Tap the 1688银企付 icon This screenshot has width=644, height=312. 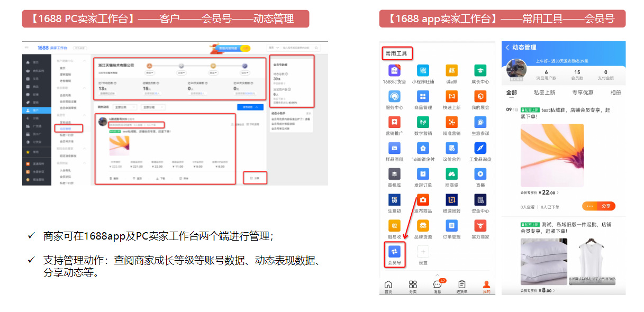[423, 148]
